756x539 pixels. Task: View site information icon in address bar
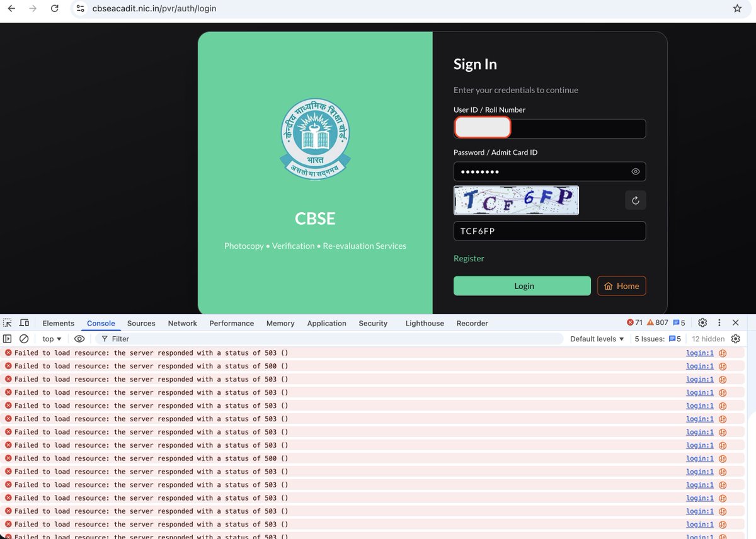(x=79, y=8)
